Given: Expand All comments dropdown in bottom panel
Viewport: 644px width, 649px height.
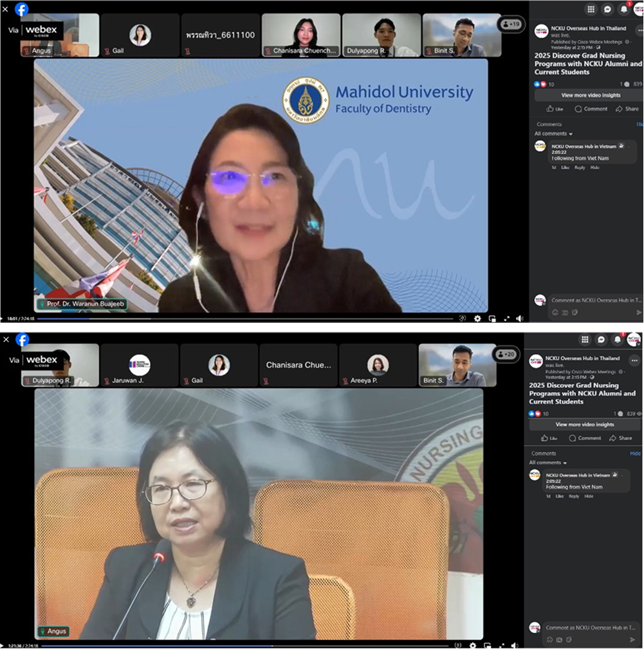Looking at the screenshot, I should tap(548, 463).
